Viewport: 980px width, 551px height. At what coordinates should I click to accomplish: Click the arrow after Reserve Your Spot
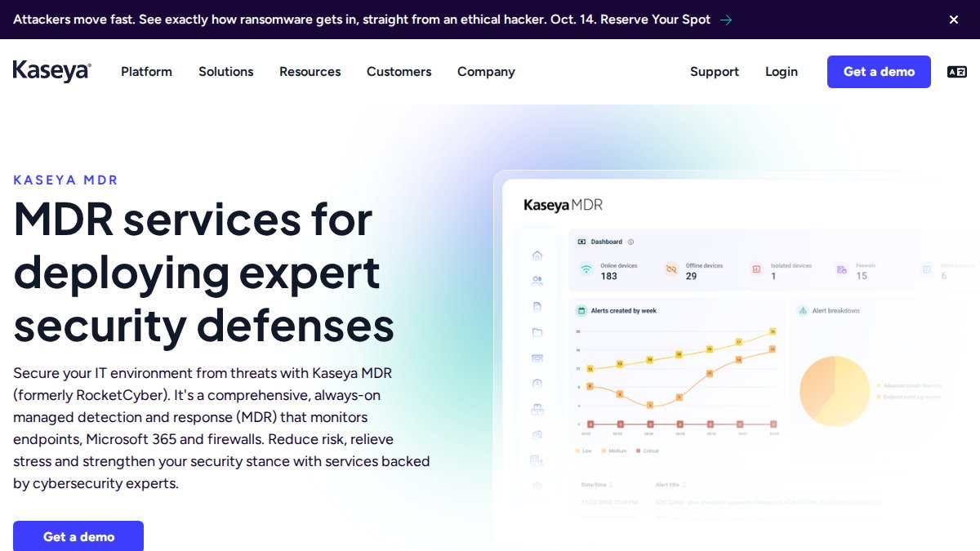(726, 20)
